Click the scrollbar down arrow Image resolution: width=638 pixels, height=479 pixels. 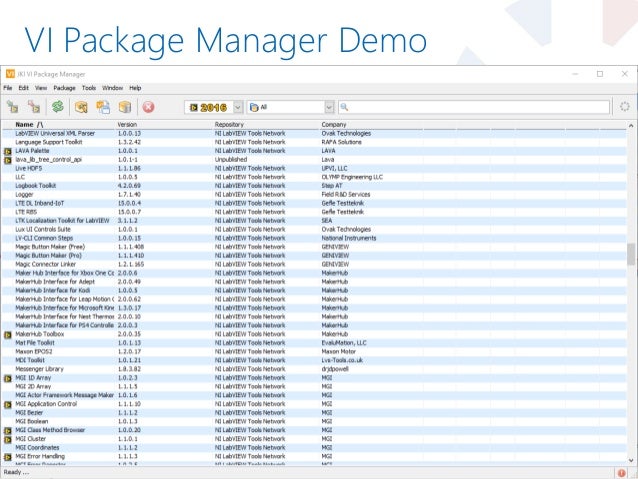point(631,460)
